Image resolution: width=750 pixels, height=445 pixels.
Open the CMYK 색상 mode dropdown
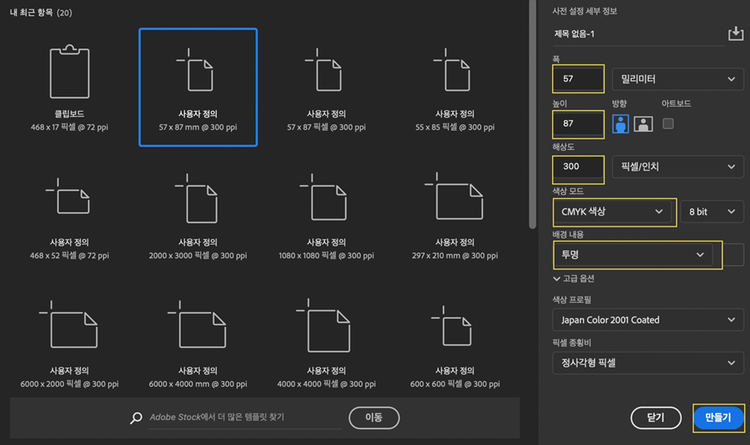tap(614, 211)
